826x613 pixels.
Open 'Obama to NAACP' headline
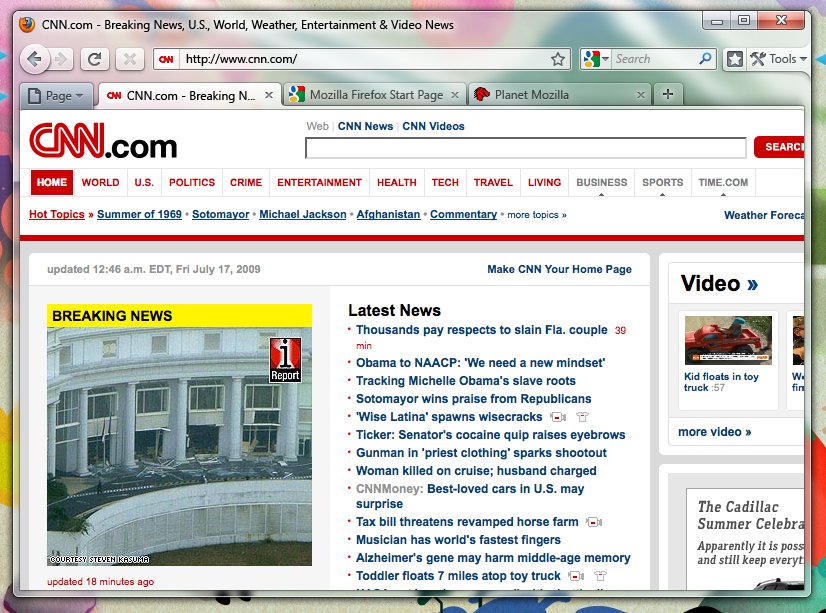[x=480, y=363]
